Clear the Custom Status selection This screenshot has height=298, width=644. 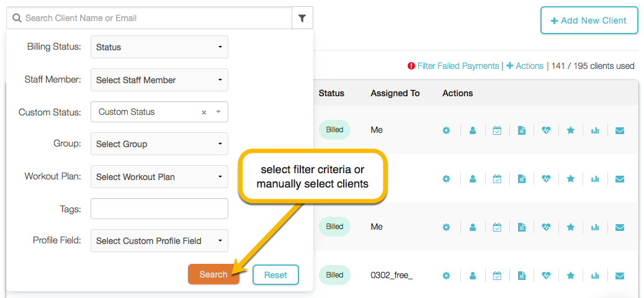tap(204, 112)
